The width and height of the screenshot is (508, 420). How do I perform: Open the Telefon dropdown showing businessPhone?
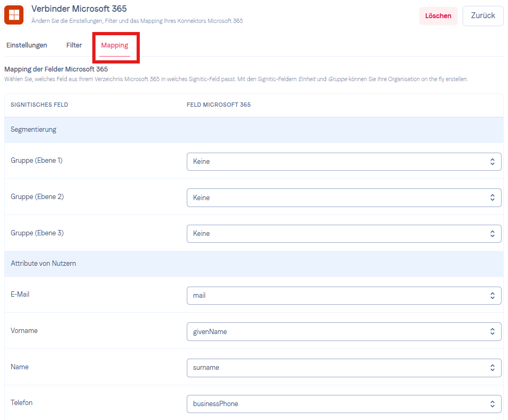click(344, 404)
